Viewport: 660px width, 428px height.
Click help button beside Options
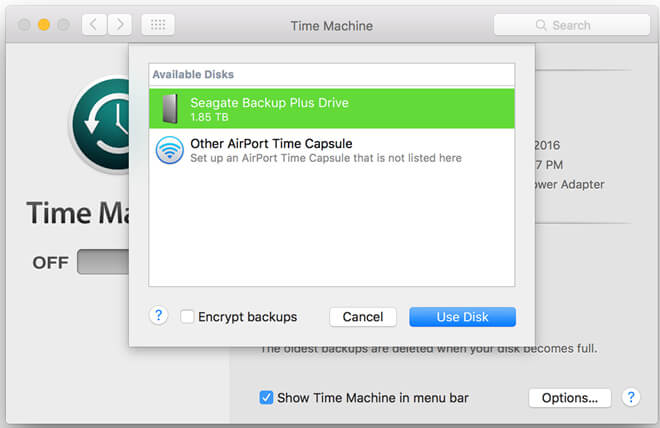click(631, 397)
